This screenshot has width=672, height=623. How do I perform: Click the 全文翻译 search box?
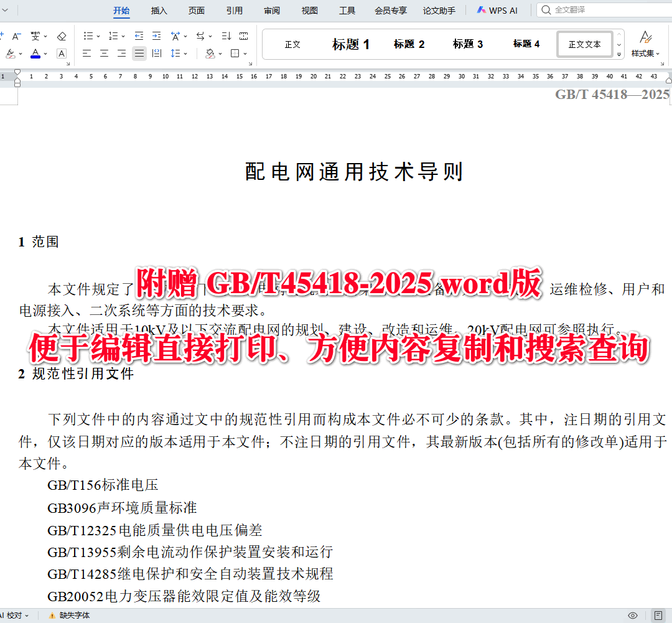tap(604, 10)
